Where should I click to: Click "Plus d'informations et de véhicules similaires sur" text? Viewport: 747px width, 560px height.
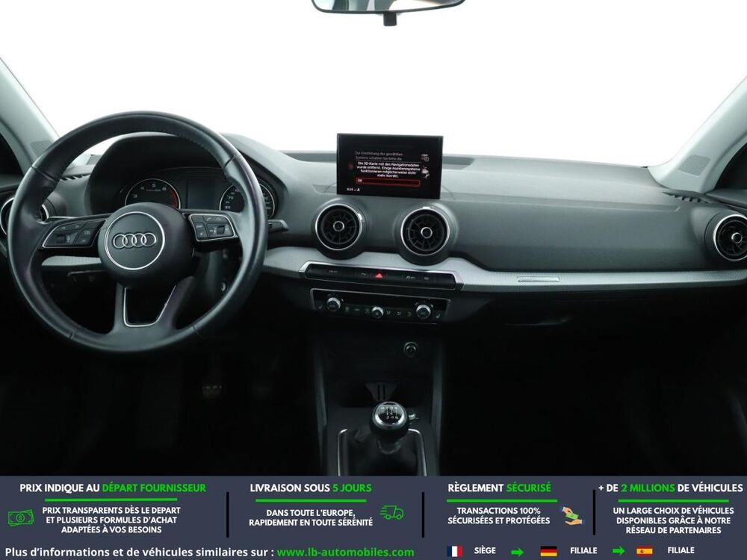point(140,553)
